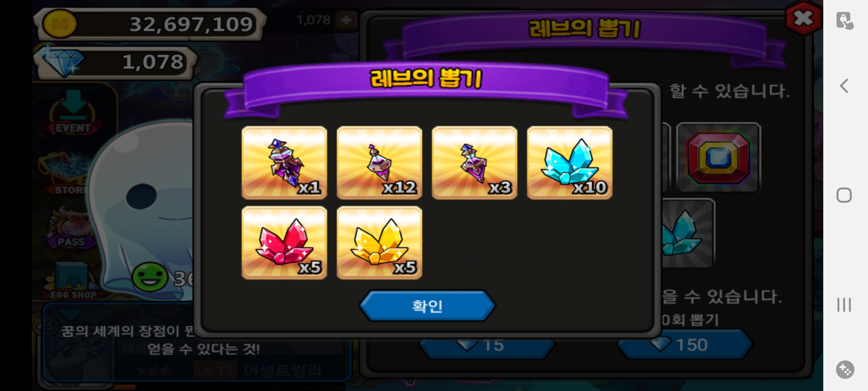868x391 pixels.
Task: Tap the 15 diamond single draw button
Action: pyautogui.click(x=487, y=345)
